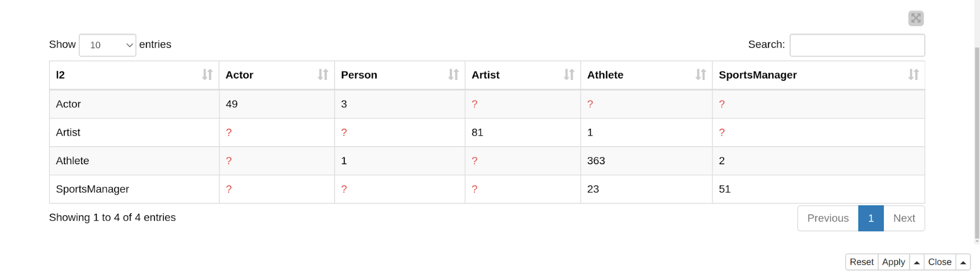
Task: Sort table by the SportsManager column
Action: [x=818, y=75]
